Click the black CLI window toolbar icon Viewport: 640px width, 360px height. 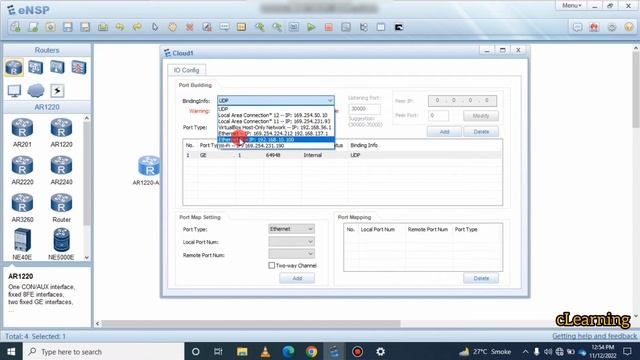pyautogui.click(x=399, y=27)
